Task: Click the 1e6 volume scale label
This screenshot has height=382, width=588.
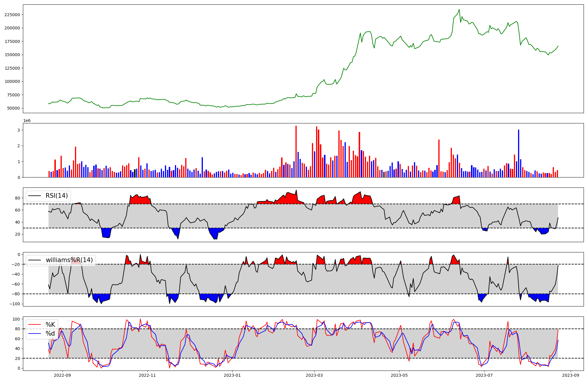Action: click(x=27, y=121)
